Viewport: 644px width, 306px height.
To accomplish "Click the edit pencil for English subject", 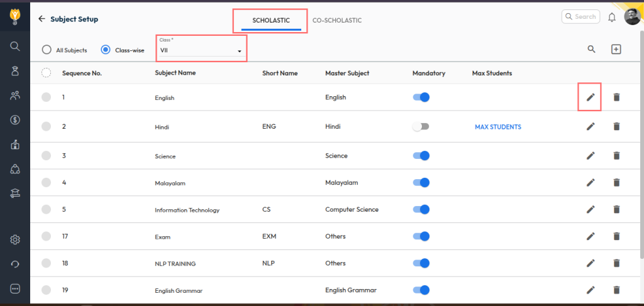I will point(590,97).
